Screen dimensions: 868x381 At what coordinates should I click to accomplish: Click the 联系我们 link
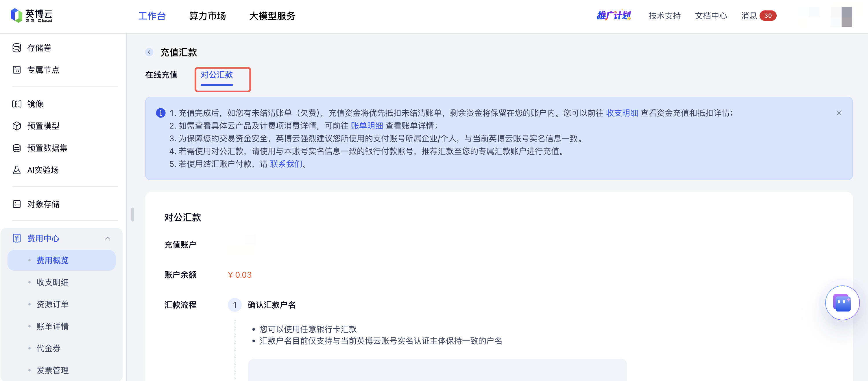click(x=286, y=164)
